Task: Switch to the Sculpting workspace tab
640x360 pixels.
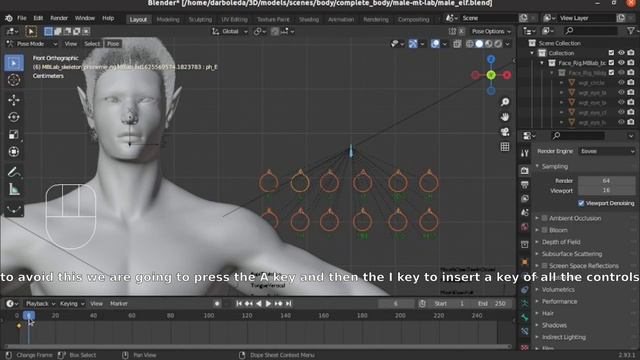Action: pos(200,19)
